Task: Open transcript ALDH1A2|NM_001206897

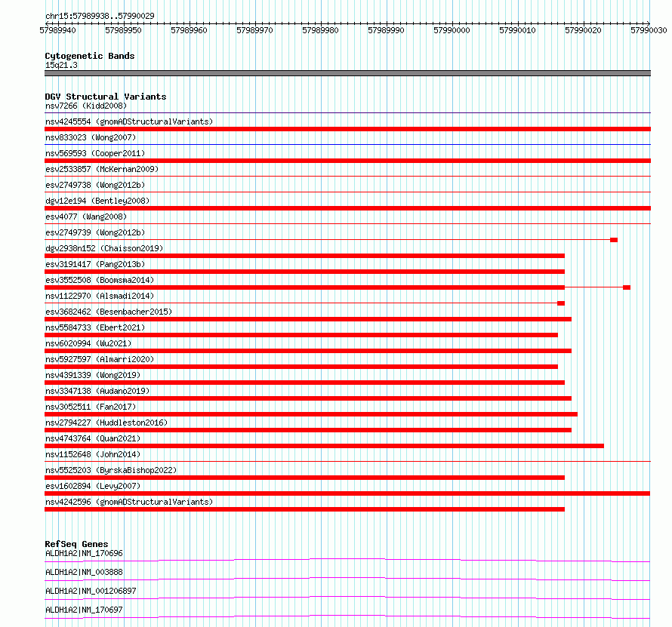Action: (x=91, y=591)
